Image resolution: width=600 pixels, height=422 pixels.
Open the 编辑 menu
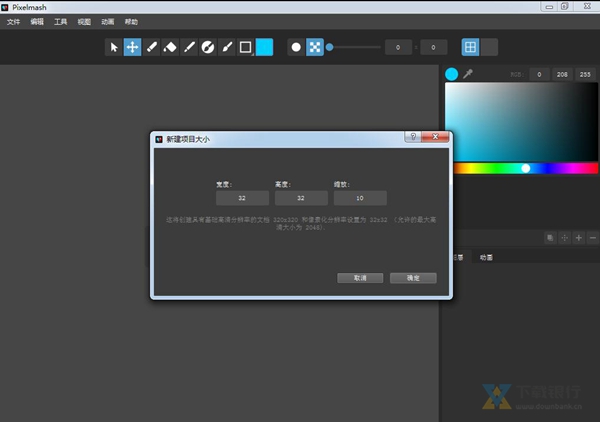point(37,22)
